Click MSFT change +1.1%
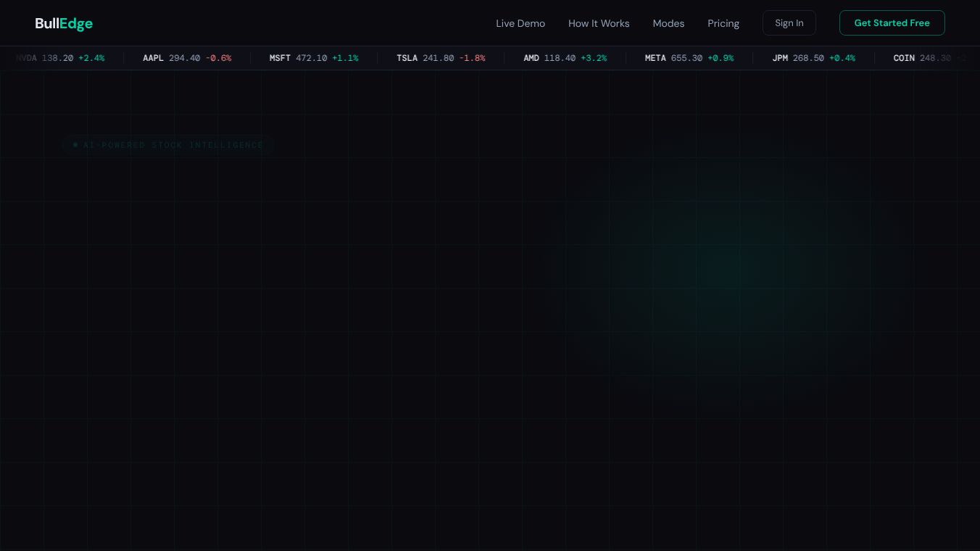 coord(345,58)
